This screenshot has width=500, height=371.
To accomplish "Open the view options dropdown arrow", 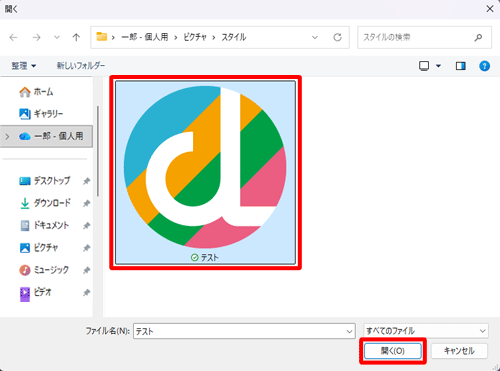I will 438,66.
